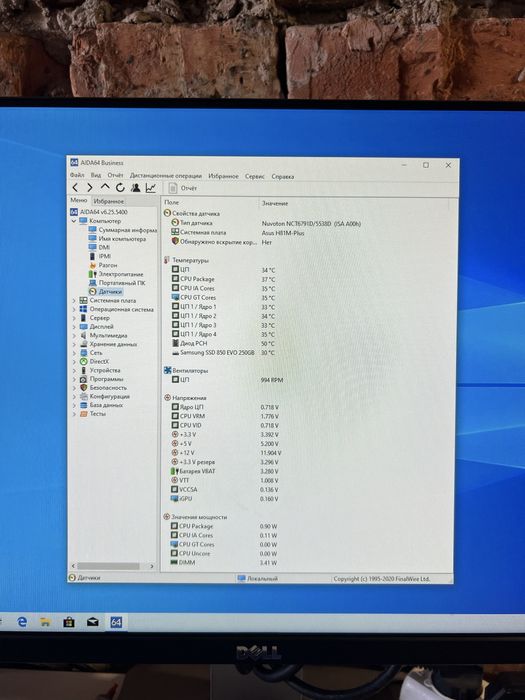Select the ЦП fan 994 RPM row

point(227,380)
